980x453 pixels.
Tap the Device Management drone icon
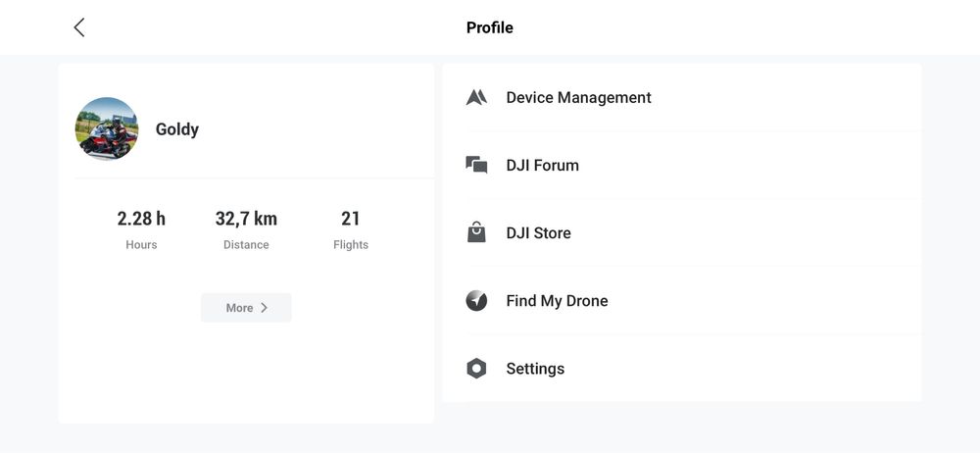click(x=476, y=98)
